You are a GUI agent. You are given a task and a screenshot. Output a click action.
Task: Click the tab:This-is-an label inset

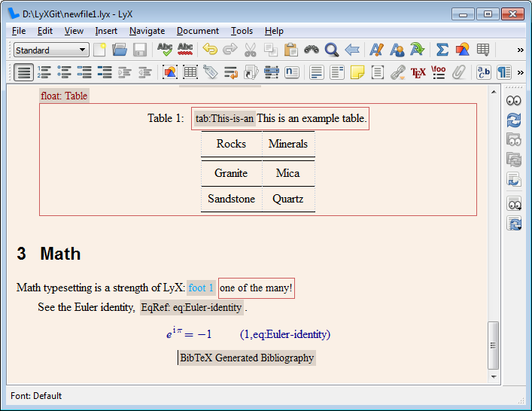(x=224, y=118)
